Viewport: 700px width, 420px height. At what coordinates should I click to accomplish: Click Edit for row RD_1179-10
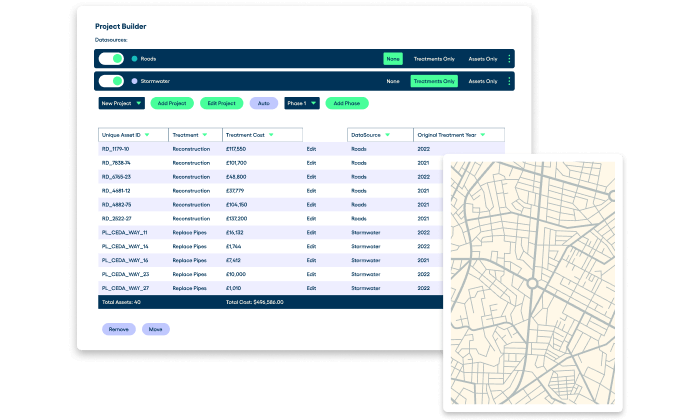pyautogui.click(x=311, y=149)
